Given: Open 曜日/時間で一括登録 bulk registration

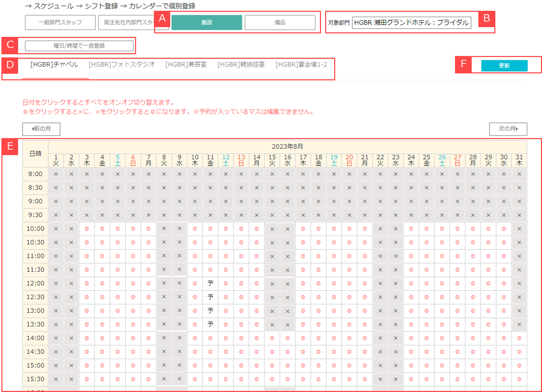Looking at the screenshot, I should [x=79, y=46].
